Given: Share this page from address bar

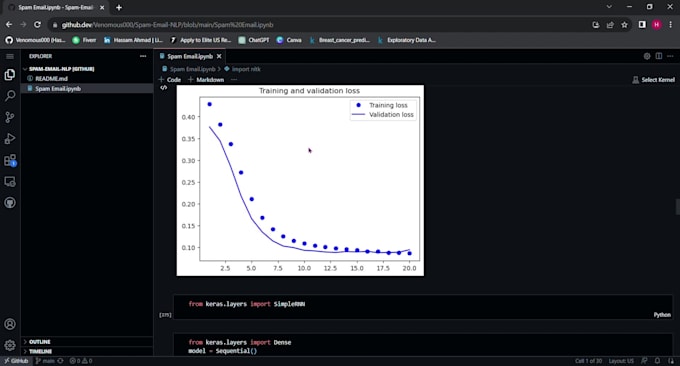Looking at the screenshot, I should [x=610, y=25].
